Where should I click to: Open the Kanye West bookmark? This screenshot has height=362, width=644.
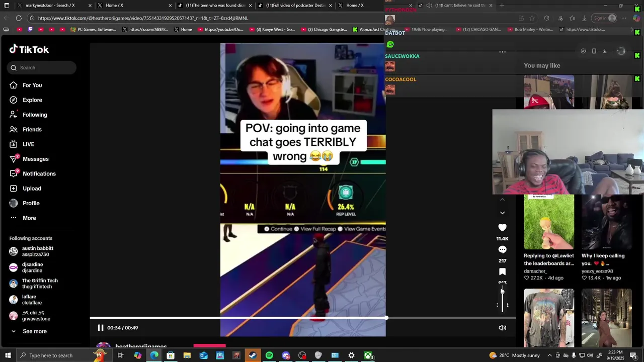[272, 30]
